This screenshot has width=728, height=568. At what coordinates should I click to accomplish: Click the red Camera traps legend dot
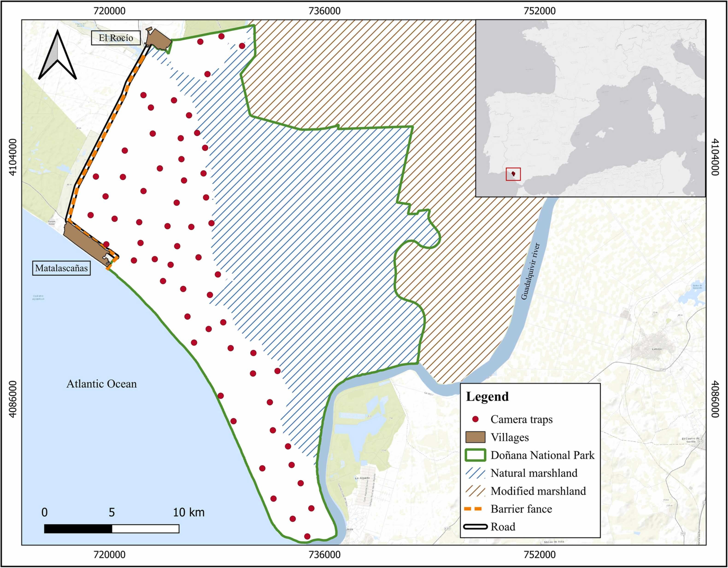pos(476,419)
